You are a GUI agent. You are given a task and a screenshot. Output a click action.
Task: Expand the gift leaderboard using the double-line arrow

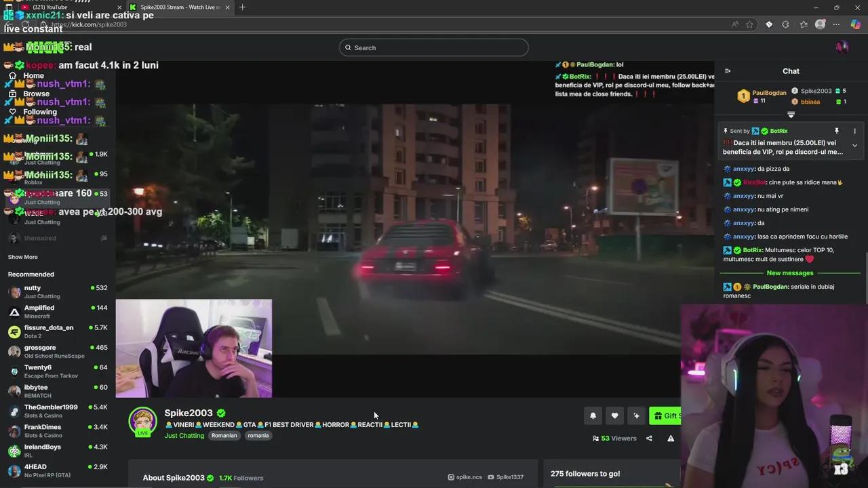tap(791, 115)
